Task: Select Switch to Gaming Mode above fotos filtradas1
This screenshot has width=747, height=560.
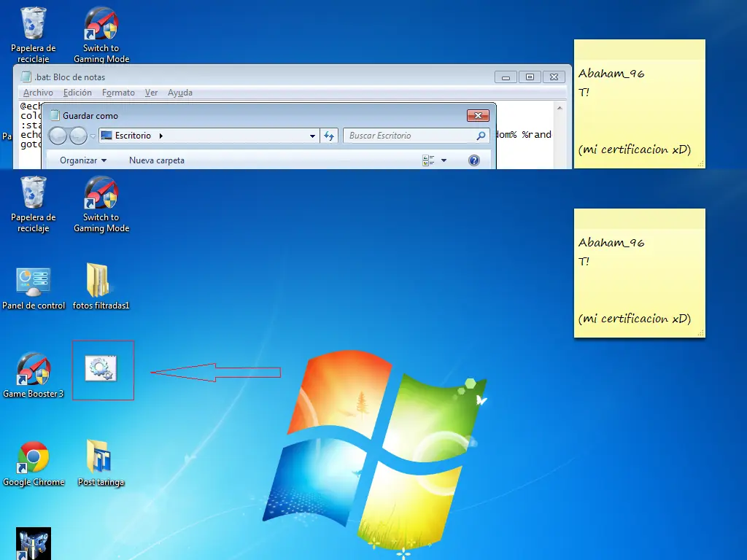Action: click(101, 205)
